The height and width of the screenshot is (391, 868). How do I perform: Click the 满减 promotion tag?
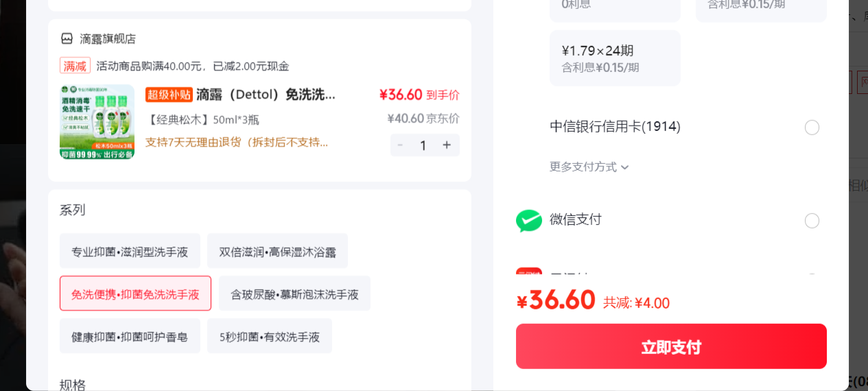click(x=75, y=66)
